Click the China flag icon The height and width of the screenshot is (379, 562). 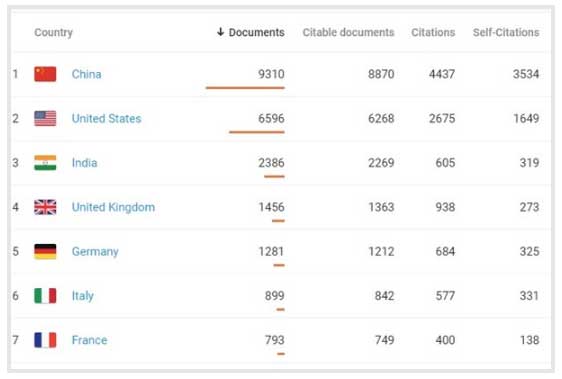coord(45,74)
